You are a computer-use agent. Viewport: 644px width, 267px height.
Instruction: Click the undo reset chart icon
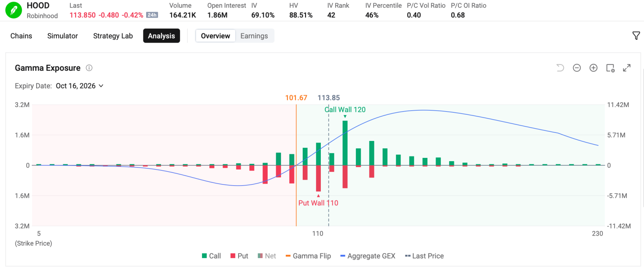pos(560,68)
